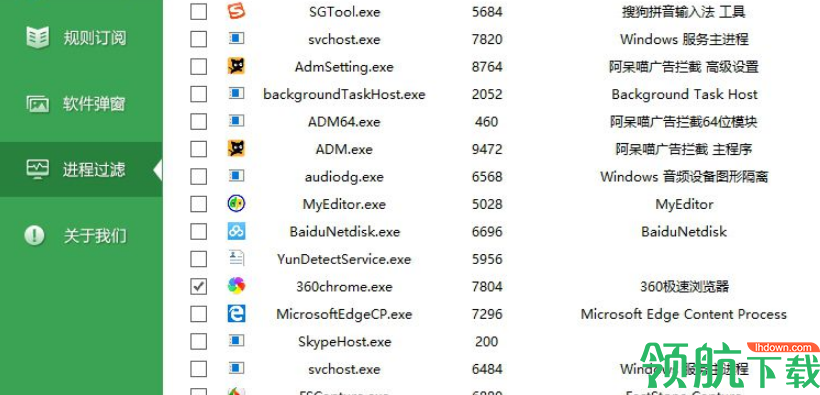The image size is (820, 395).
Task: Click the BaiduNetdisk.exe cloud icon
Action: (236, 231)
